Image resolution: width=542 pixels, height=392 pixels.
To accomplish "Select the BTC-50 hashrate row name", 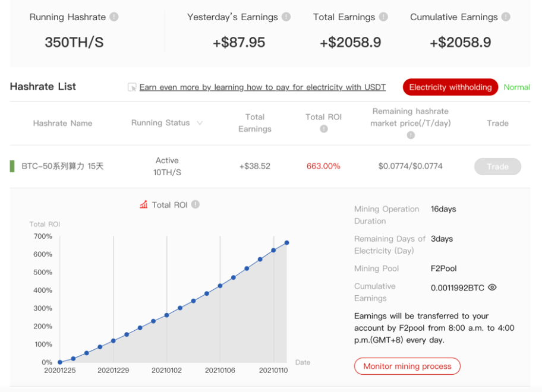I will (x=62, y=166).
